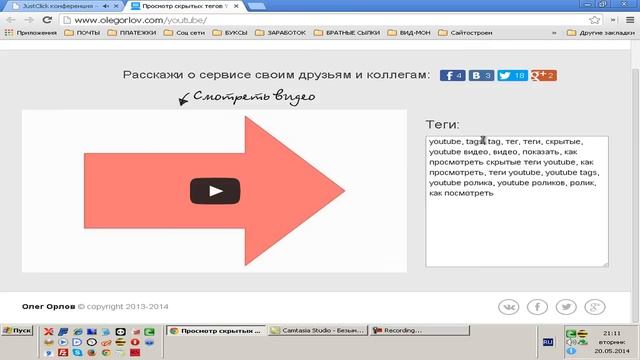Tweet about the service with Twitter button
The image size is (640, 360).
pyautogui.click(x=512, y=76)
